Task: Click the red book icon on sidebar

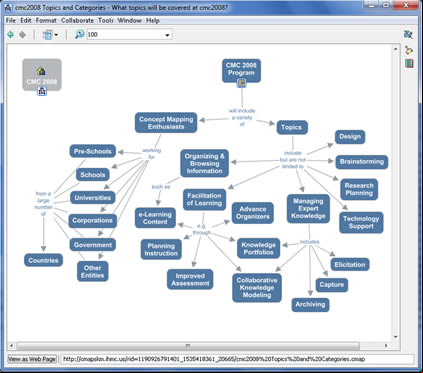Action: coord(409,63)
